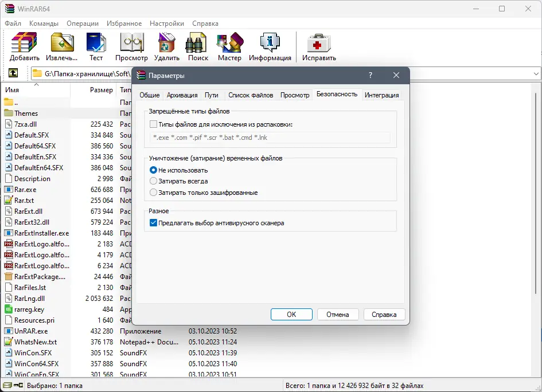This screenshot has width=542, height=392.
Task: Switch to the Общие tab
Action: point(150,95)
